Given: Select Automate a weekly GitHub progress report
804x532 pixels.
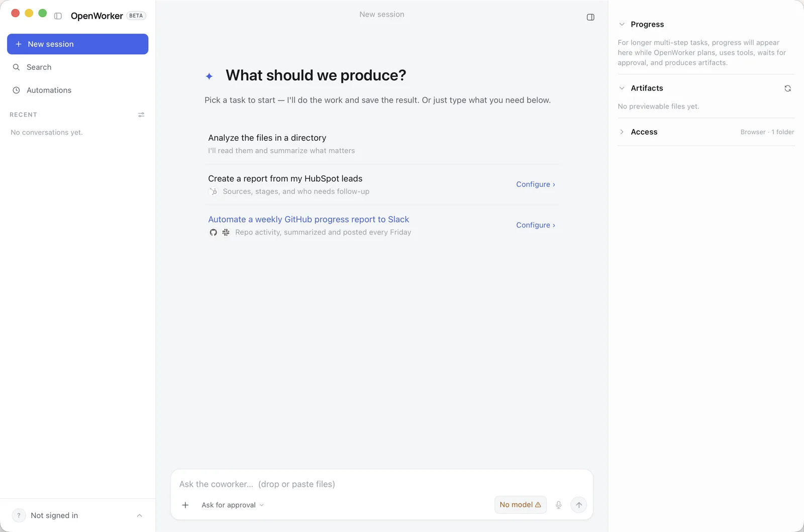Looking at the screenshot, I should [309, 220].
